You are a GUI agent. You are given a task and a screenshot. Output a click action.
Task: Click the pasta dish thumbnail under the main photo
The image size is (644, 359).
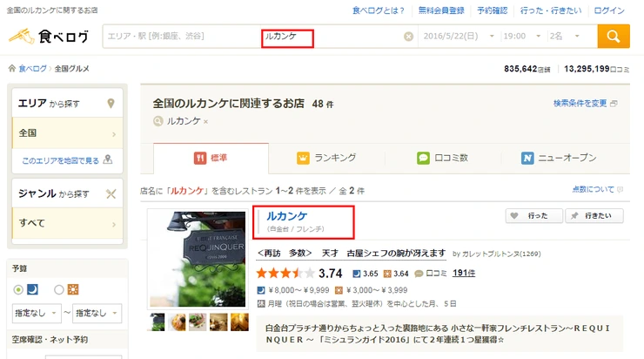178,322
